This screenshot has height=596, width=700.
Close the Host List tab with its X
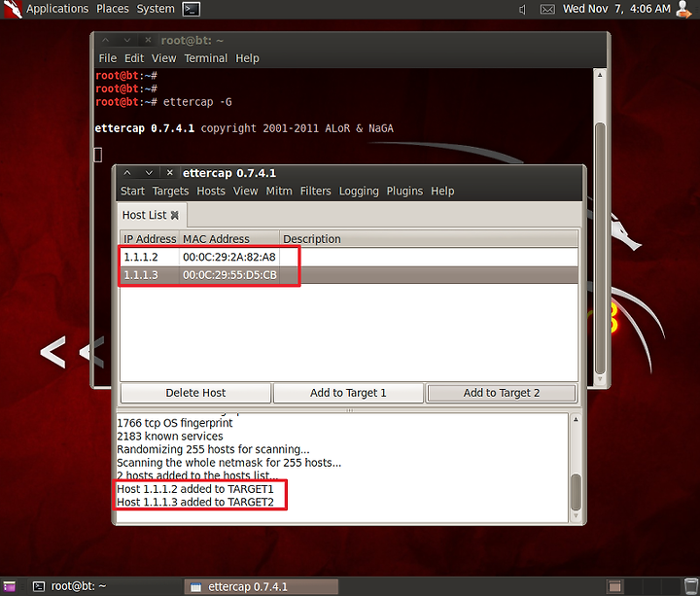(x=175, y=215)
